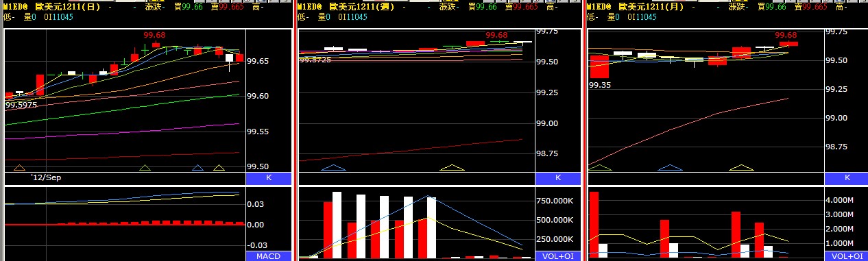Click the orange triangle marker in daily chart
The image size is (868, 261).
pos(19,168)
